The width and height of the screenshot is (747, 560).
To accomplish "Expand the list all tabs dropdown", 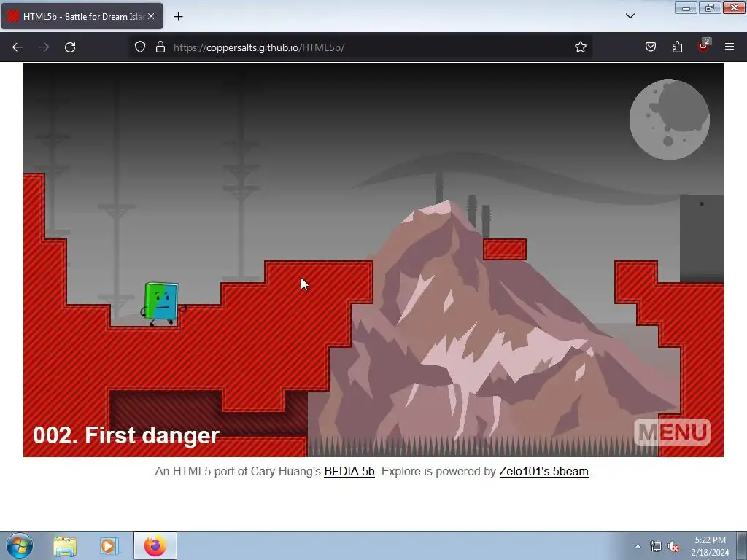I will click(x=630, y=16).
